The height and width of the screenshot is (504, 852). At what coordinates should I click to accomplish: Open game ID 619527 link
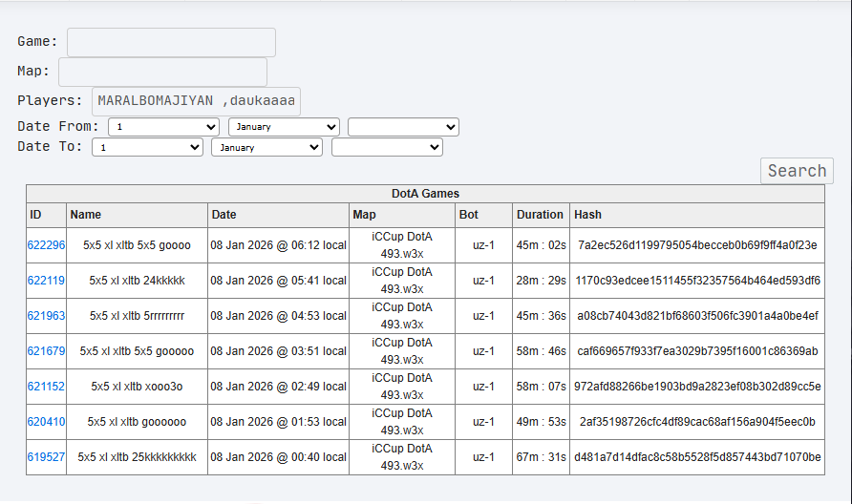coord(46,456)
